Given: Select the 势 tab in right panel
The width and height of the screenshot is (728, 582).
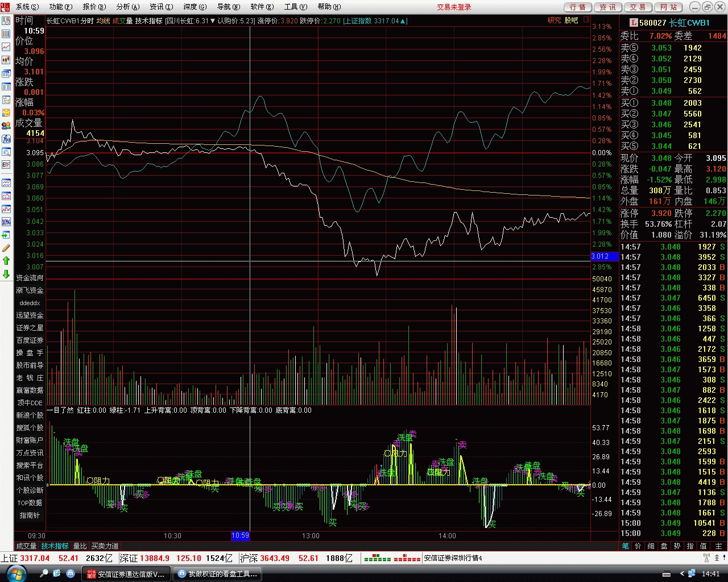Looking at the screenshot, I should click(x=677, y=546).
